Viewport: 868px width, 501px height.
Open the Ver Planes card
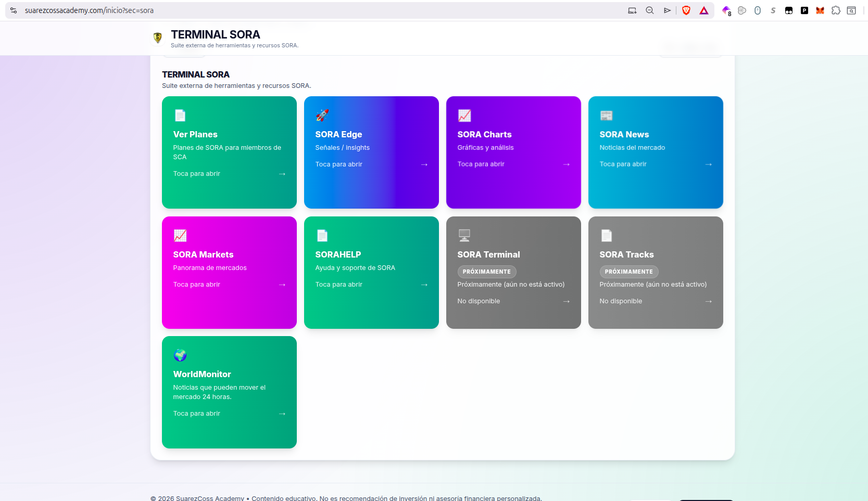[x=229, y=152]
